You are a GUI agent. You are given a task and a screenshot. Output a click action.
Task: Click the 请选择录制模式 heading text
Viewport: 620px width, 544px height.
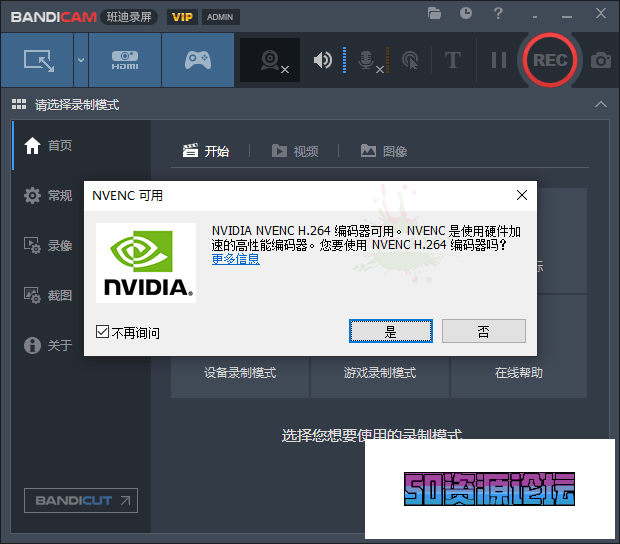click(77, 105)
